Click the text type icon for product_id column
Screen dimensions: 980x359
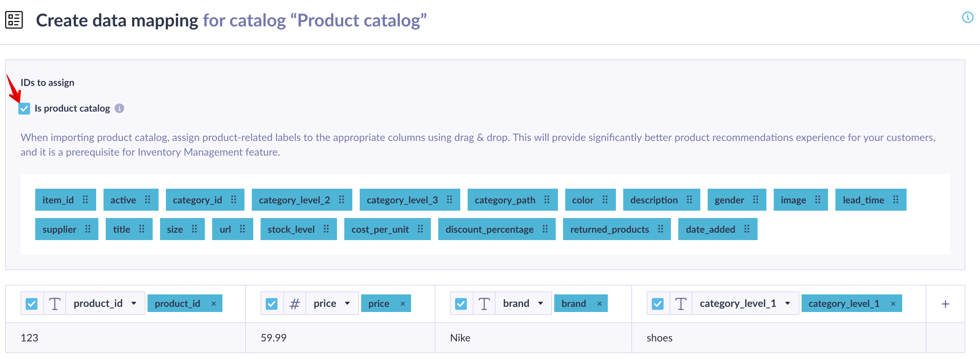tap(55, 304)
